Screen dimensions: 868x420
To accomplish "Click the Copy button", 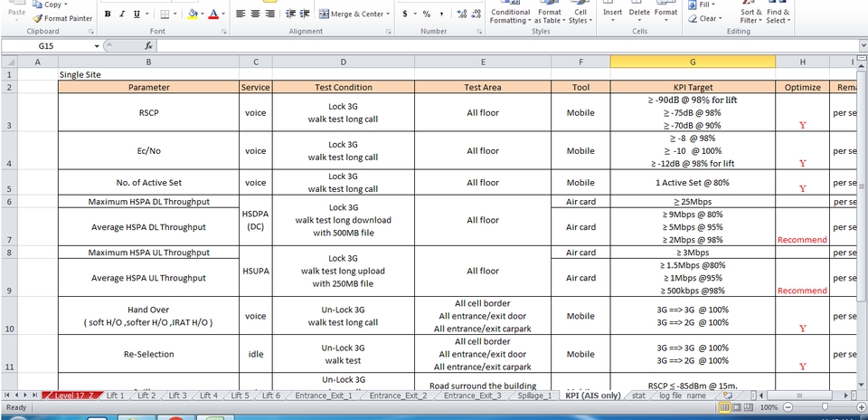I will click(49, 5).
